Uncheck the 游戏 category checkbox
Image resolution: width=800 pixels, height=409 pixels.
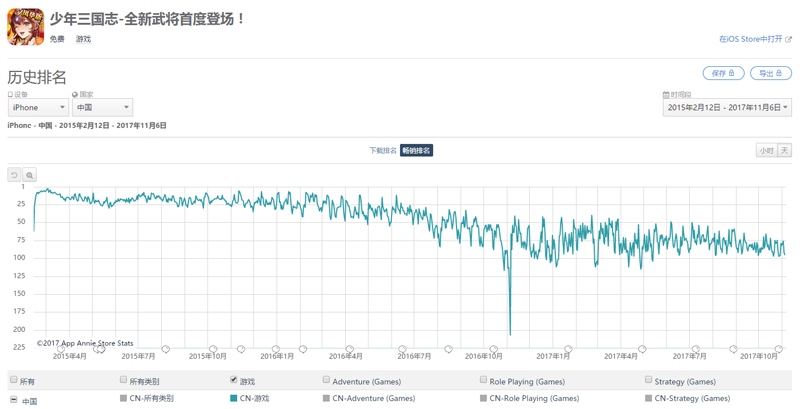click(x=234, y=379)
